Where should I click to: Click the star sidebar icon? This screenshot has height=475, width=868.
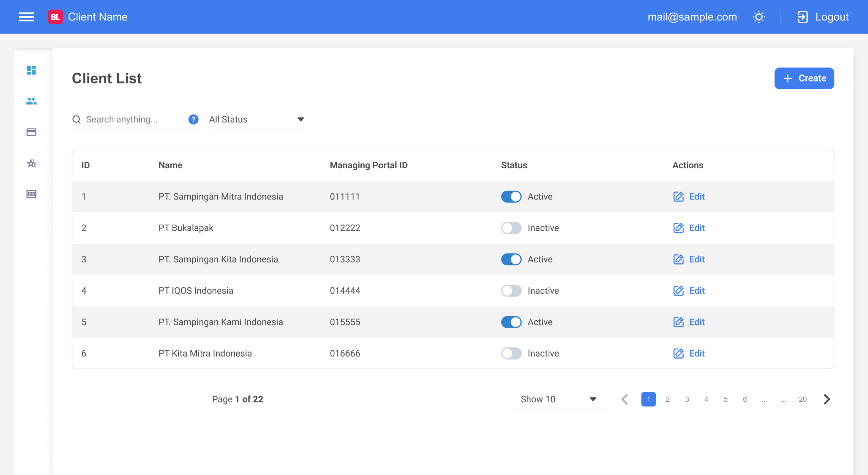tap(31, 163)
